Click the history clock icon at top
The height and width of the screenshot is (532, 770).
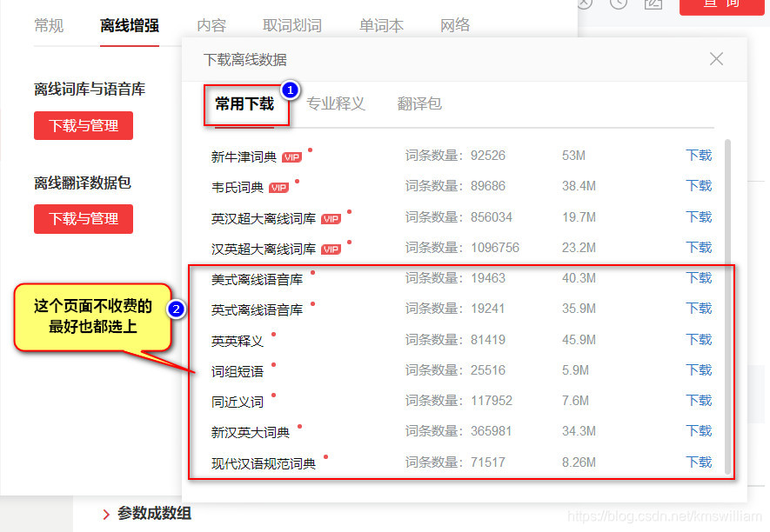[x=619, y=3]
